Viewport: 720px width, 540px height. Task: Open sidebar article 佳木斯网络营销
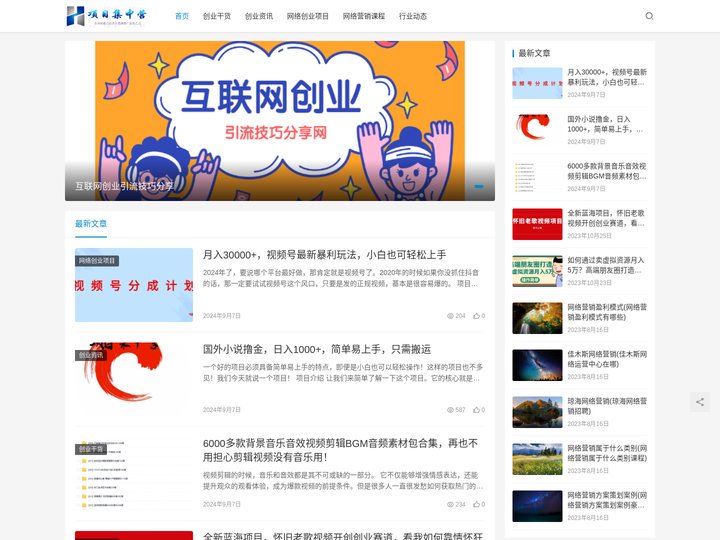click(x=607, y=359)
